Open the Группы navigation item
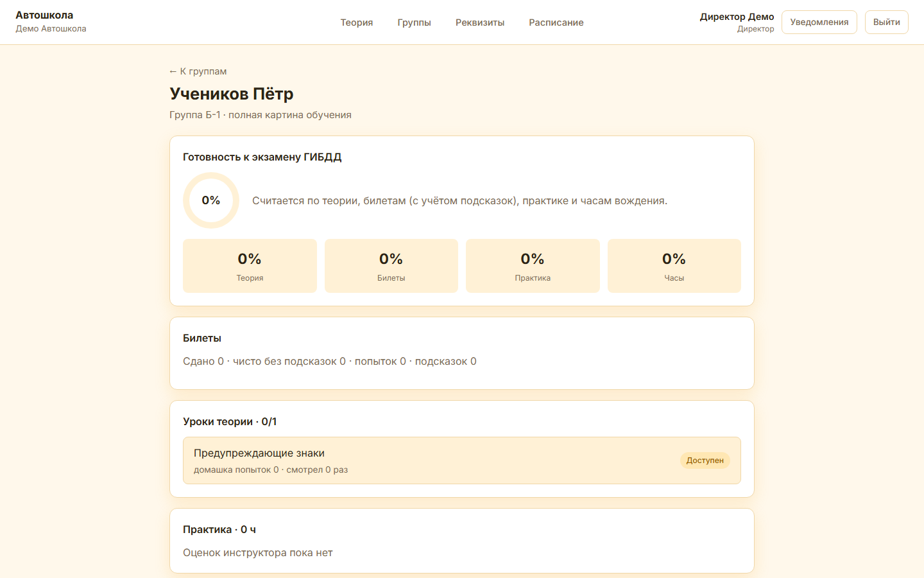The height and width of the screenshot is (578, 924). pos(414,22)
